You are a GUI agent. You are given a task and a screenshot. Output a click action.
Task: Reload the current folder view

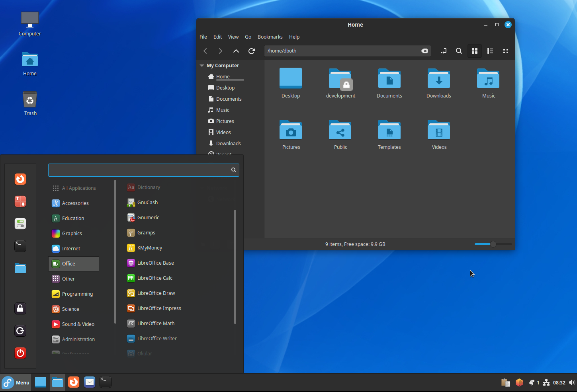(252, 51)
